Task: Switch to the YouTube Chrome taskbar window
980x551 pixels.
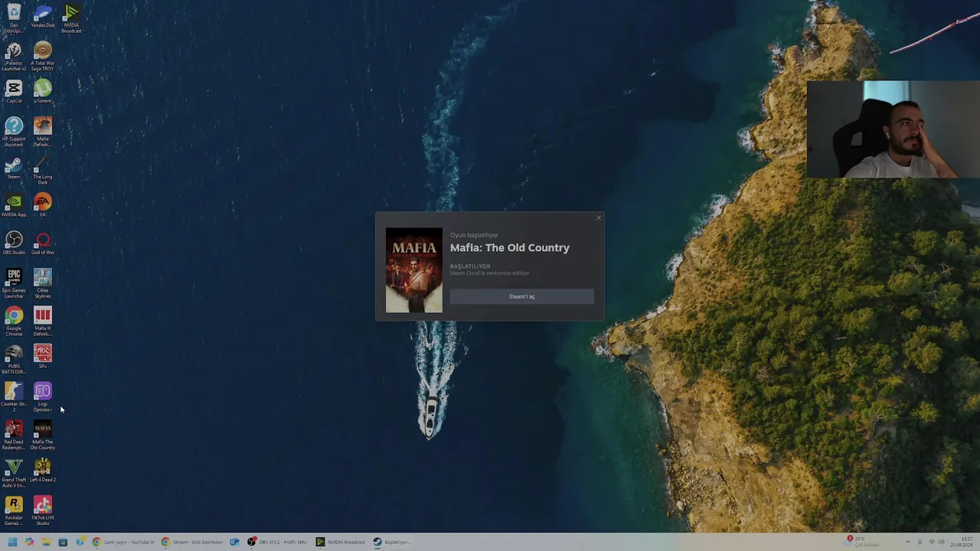Action: click(x=122, y=542)
